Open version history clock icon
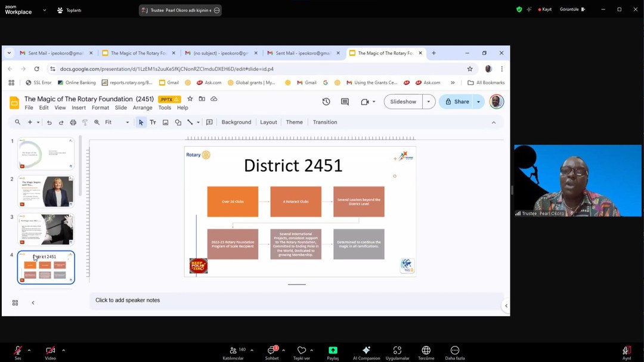This screenshot has width=644, height=362. tap(326, 102)
